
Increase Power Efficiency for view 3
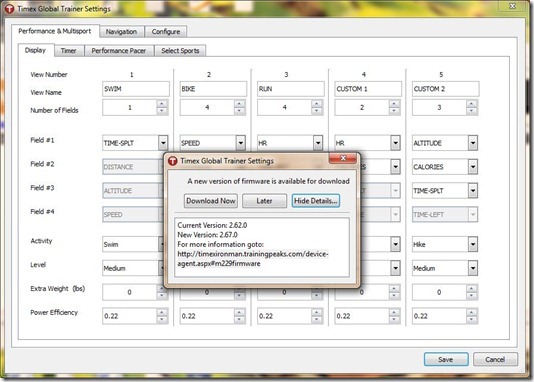pyautogui.click(x=317, y=312)
